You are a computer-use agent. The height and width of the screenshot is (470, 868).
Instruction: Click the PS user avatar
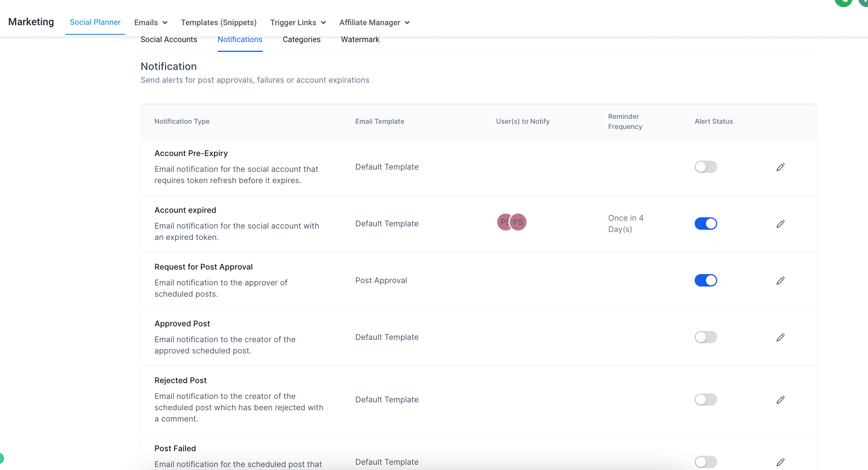(x=518, y=222)
